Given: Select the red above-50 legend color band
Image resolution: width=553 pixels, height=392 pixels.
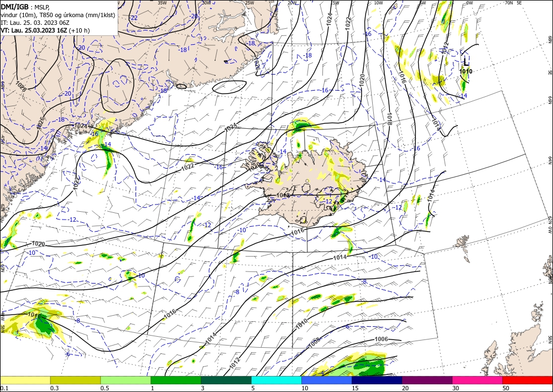Looking at the screenshot, I should pyautogui.click(x=528, y=380).
